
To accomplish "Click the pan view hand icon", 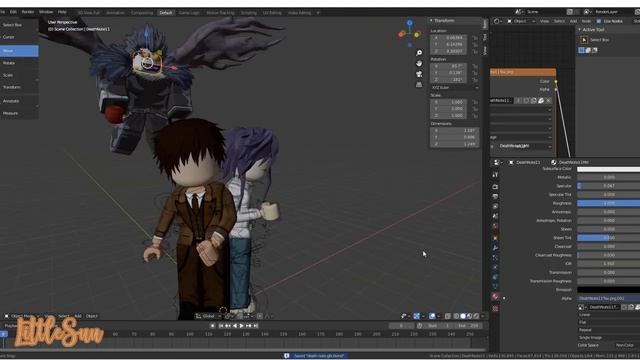I will pyautogui.click(x=419, y=63).
